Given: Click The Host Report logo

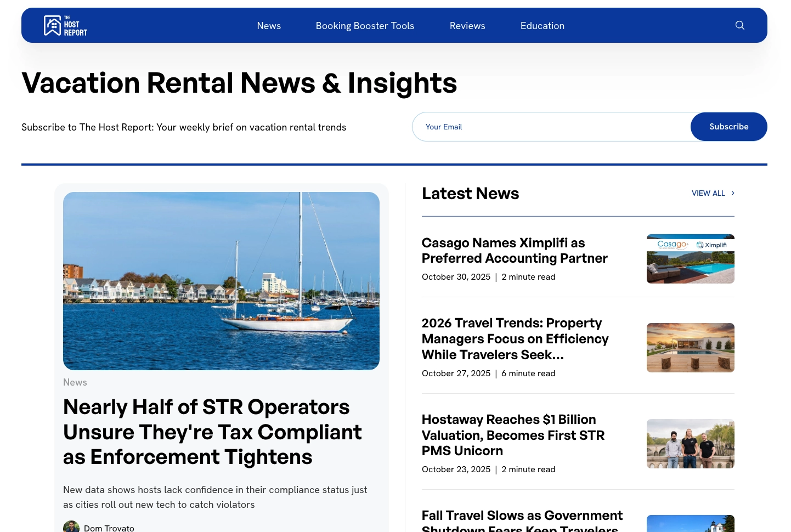Looking at the screenshot, I should (65, 25).
